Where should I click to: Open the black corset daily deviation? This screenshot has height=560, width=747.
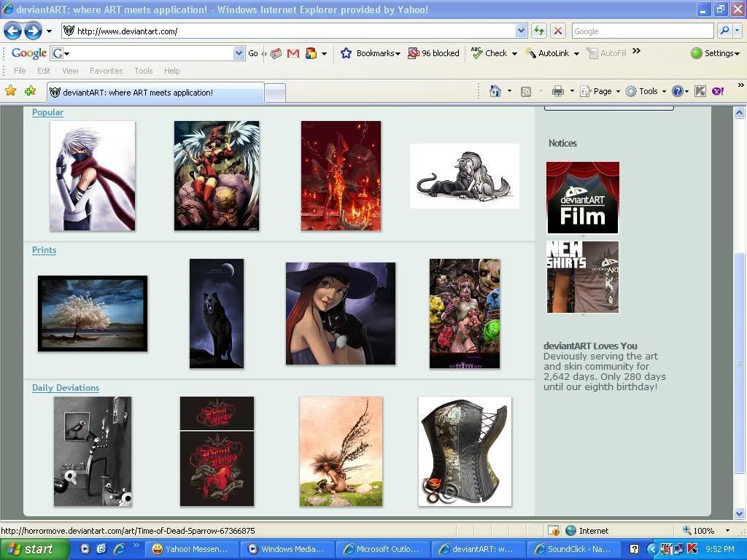click(x=465, y=451)
